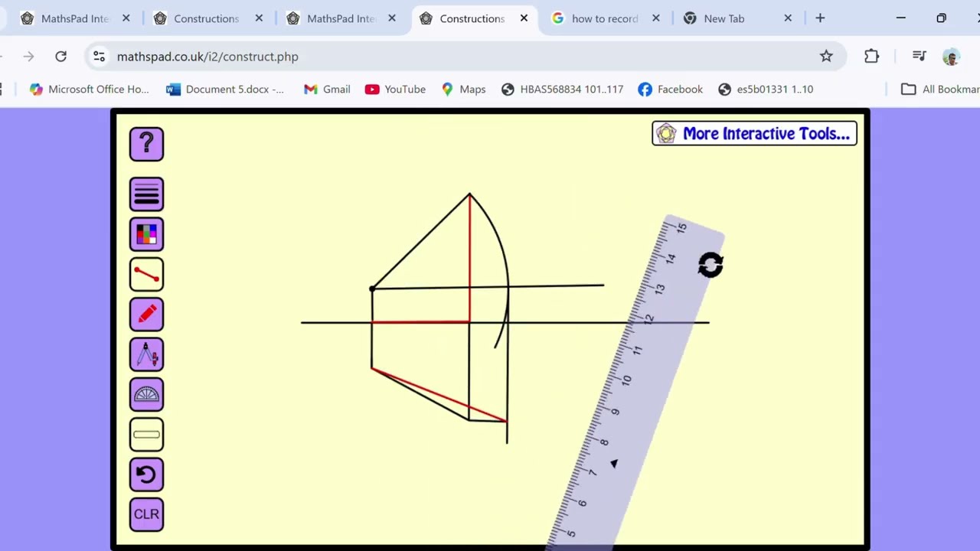This screenshot has height=551, width=980.
Task: Go forward in browser history
Action: tap(28, 56)
